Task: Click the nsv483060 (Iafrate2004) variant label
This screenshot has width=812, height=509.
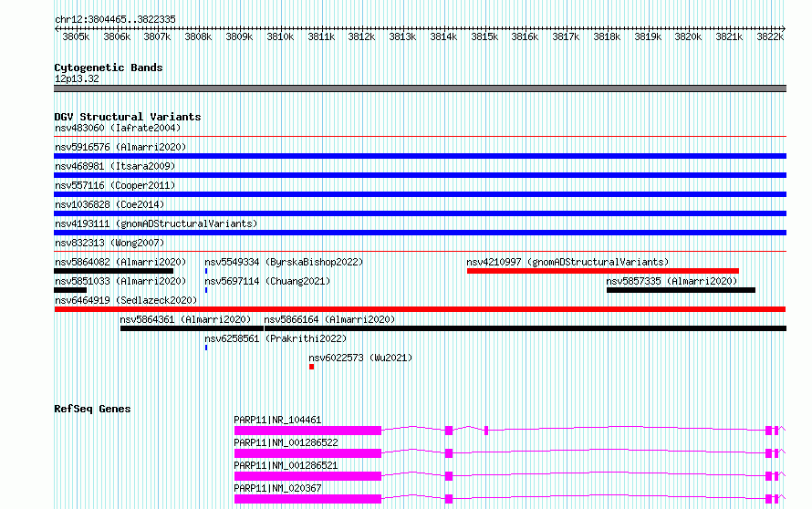Action: click(x=118, y=128)
